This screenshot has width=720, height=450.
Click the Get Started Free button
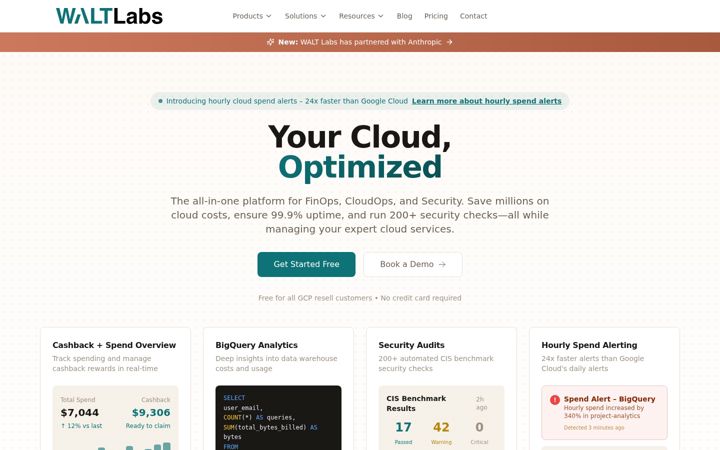click(x=306, y=264)
